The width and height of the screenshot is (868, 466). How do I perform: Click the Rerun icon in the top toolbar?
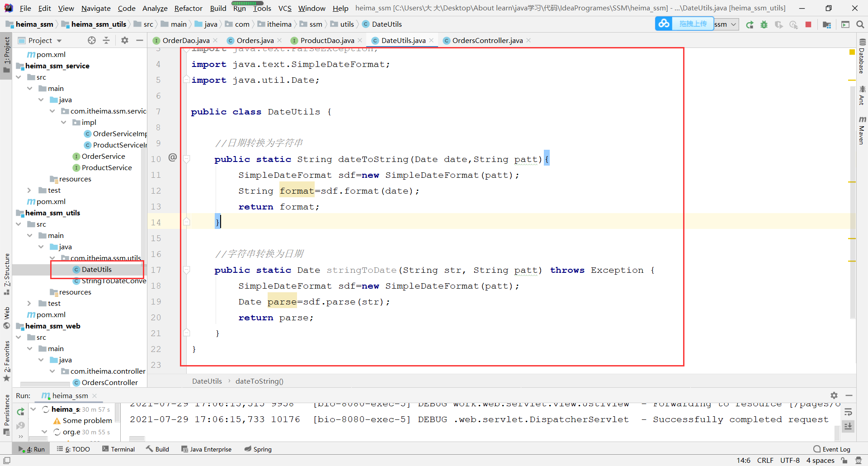(x=750, y=24)
